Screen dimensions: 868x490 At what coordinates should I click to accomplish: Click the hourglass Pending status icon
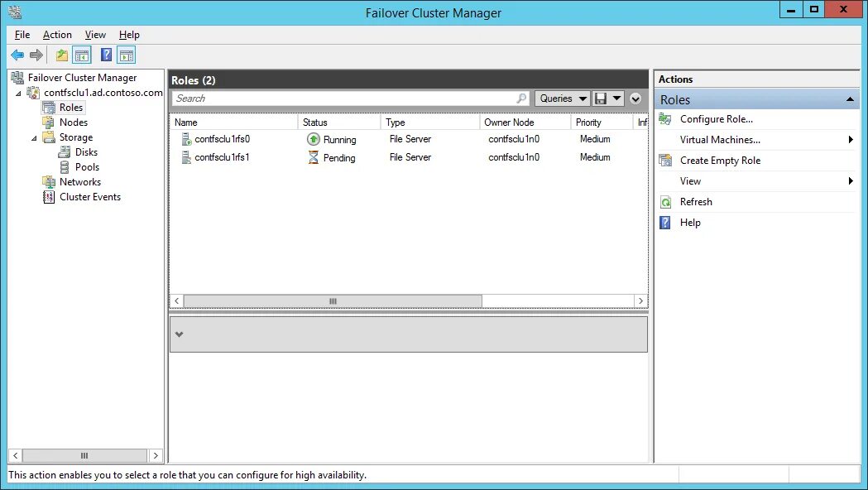click(314, 157)
